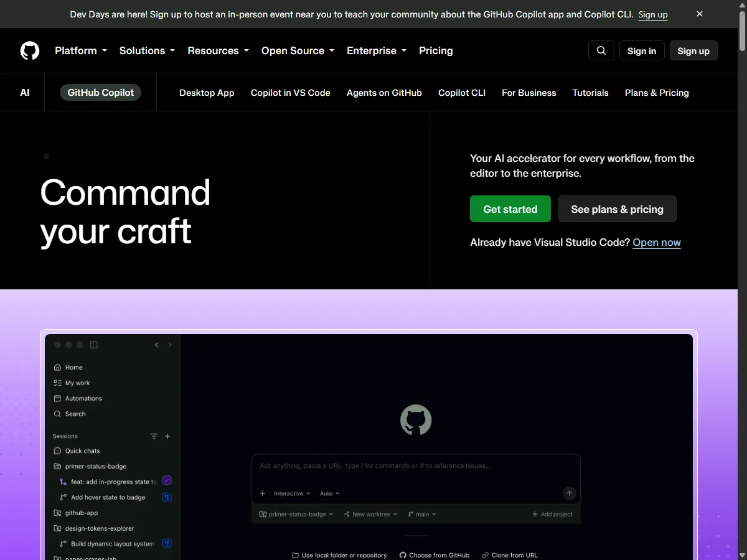Select the 'feat: add in-progress state' session
Screen dimensions: 747x560
click(115, 482)
